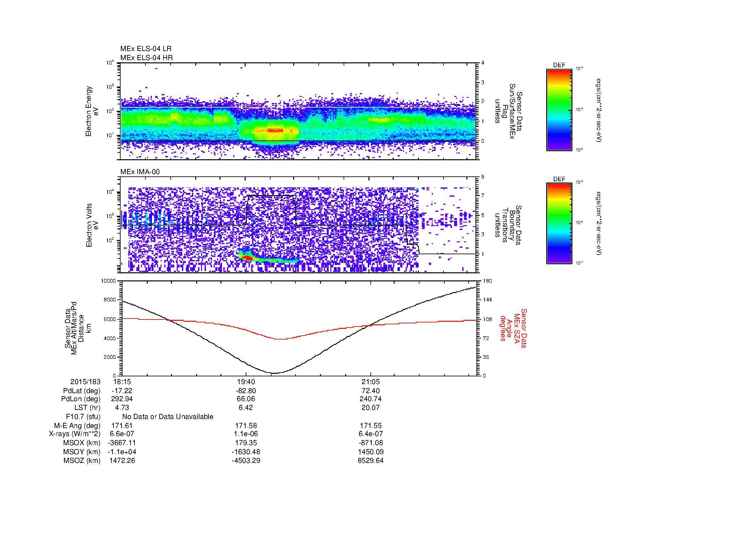This screenshot has height=534, width=756.
Task: Click the MSOY value '1450.09'
Action: point(371,452)
